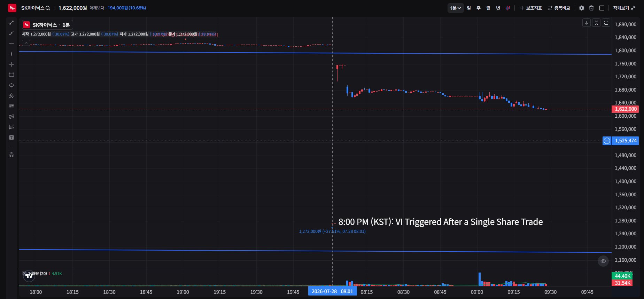This screenshot has height=299, width=644.
Task: Select the ray line drawing tool
Action: coord(11,33)
